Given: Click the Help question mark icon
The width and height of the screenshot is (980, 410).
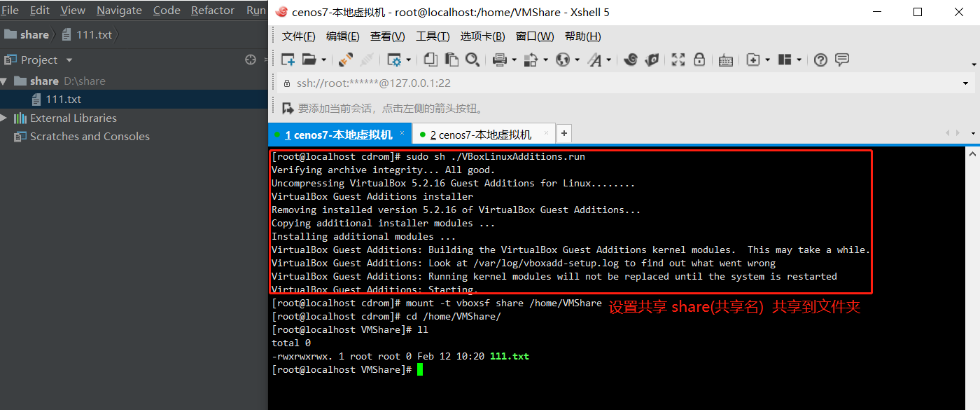Looking at the screenshot, I should 821,60.
